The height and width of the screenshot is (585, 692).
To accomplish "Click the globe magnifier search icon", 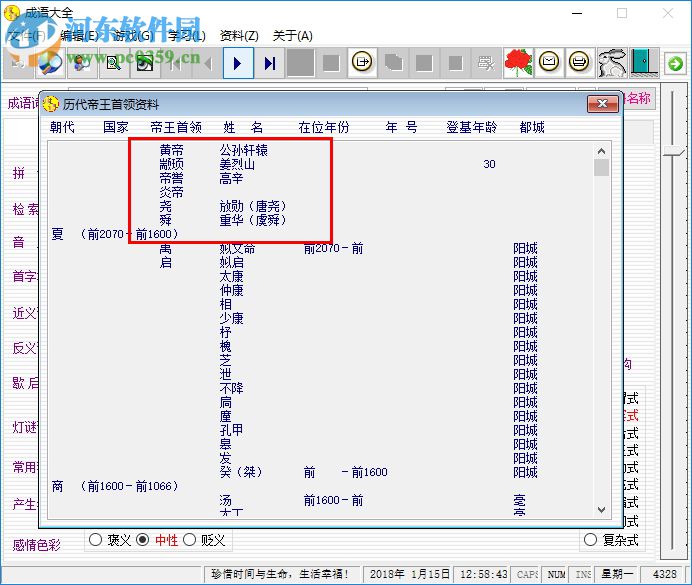I will pos(50,64).
